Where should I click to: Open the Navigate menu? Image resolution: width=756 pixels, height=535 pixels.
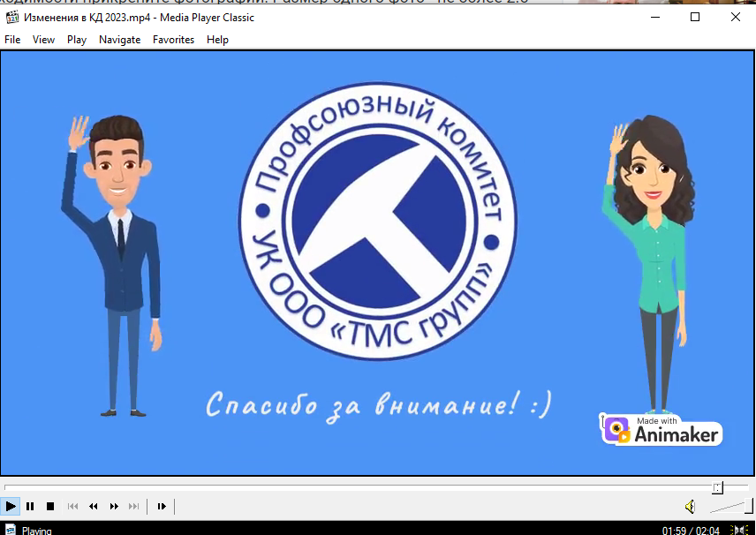tap(119, 39)
